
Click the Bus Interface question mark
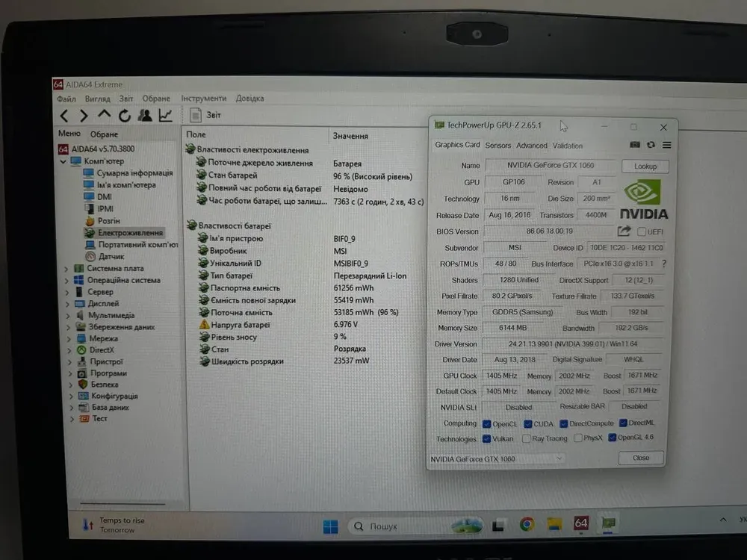pyautogui.click(x=664, y=264)
